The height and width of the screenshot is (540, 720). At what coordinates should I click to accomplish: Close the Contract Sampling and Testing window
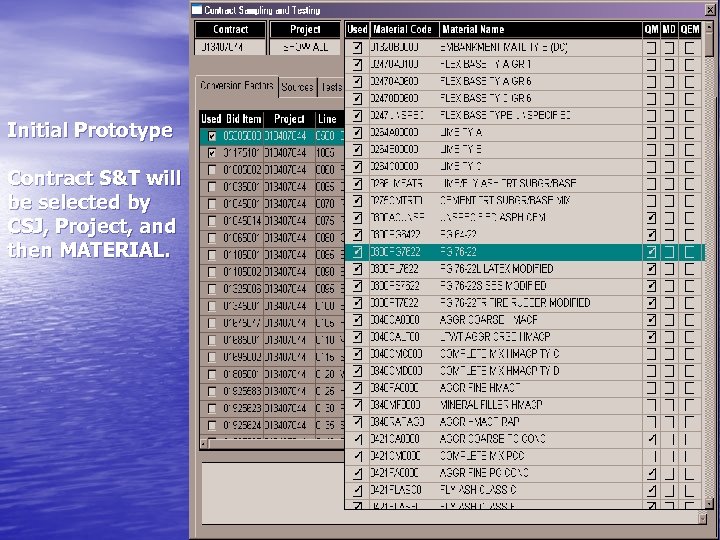click(711, 10)
